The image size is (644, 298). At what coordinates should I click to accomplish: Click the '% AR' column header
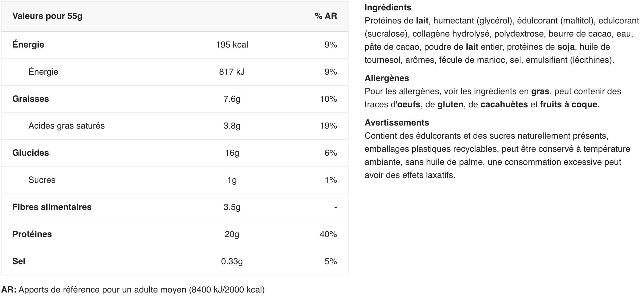[x=326, y=16]
